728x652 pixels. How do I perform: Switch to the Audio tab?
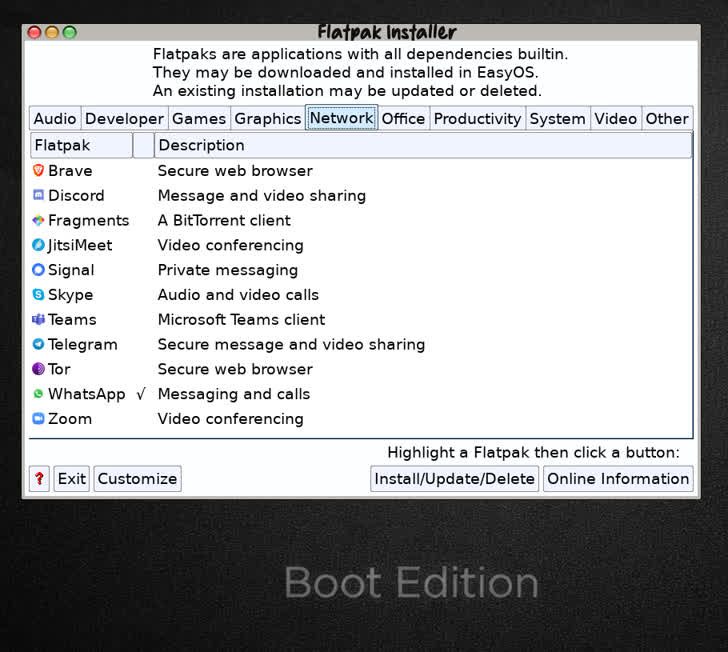55,118
